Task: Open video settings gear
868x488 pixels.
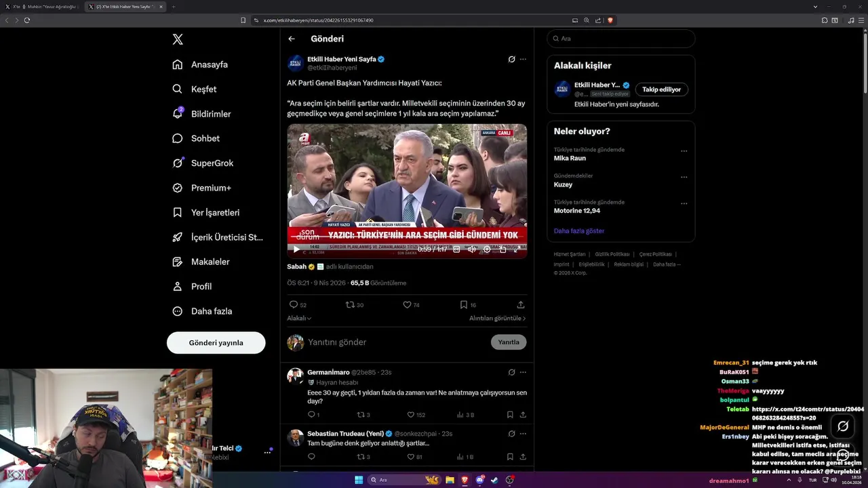Action: pos(487,249)
